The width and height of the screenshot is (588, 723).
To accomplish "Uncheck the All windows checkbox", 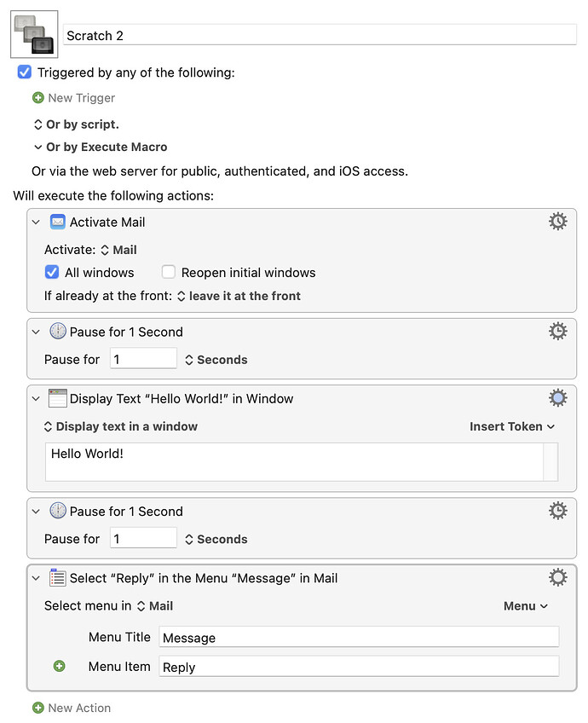I will point(52,273).
